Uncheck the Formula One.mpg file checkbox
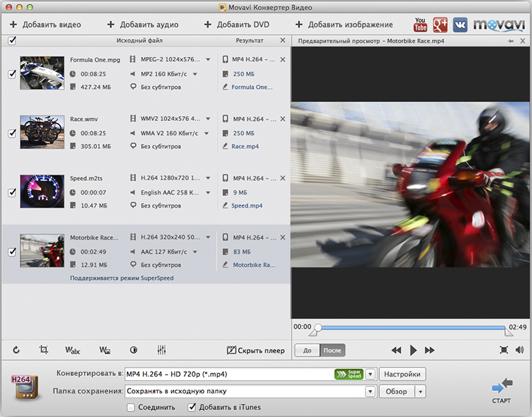The height and width of the screenshot is (417, 532). (12, 74)
